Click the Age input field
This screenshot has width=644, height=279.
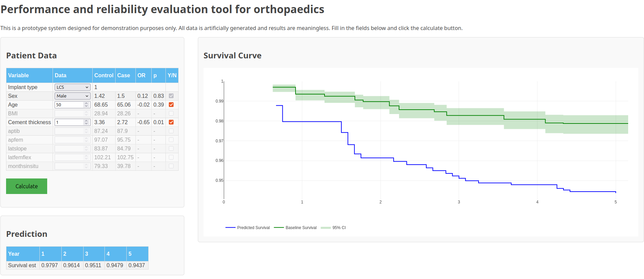pos(69,105)
